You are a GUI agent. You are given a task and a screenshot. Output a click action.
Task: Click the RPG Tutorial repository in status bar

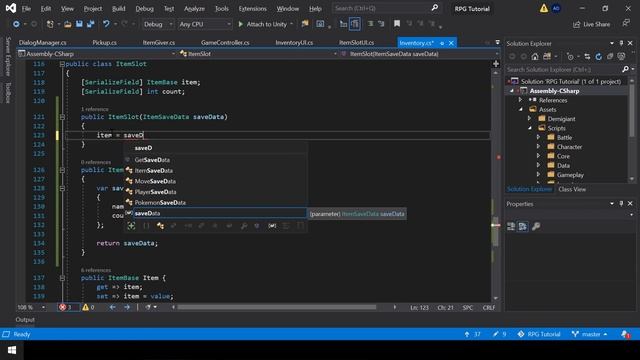pyautogui.click(x=539, y=334)
